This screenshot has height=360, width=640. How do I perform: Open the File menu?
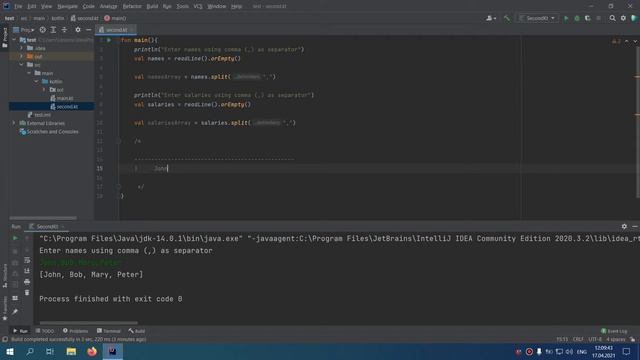18,6
